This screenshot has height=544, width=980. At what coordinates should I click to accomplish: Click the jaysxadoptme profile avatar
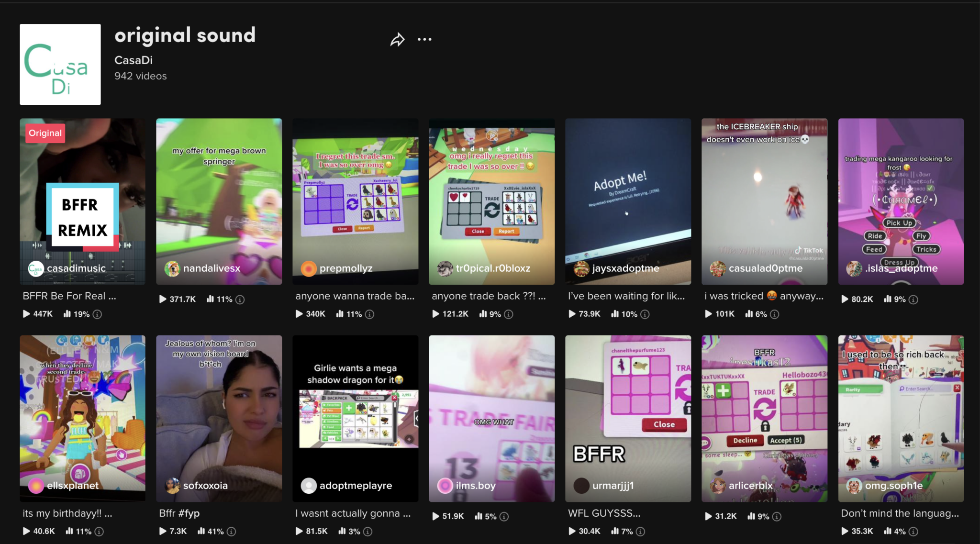[x=580, y=268]
